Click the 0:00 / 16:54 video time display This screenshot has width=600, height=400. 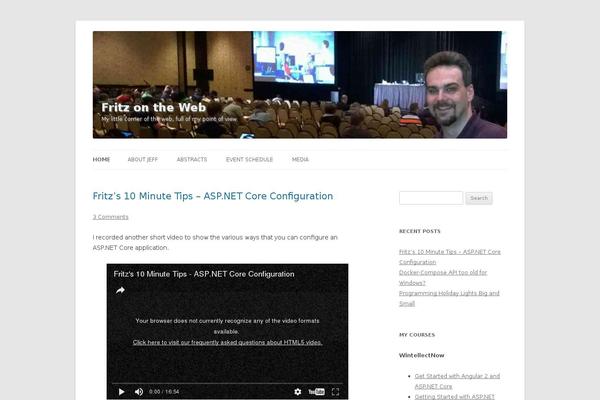[x=164, y=392]
